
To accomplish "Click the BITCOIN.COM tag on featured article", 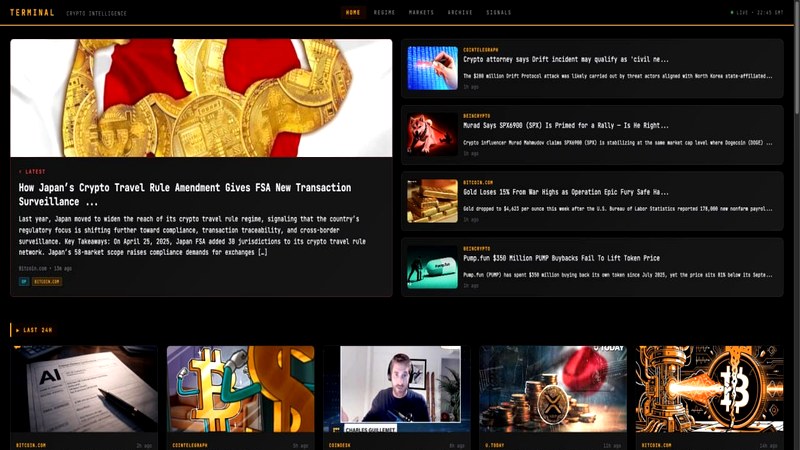I will [x=48, y=282].
